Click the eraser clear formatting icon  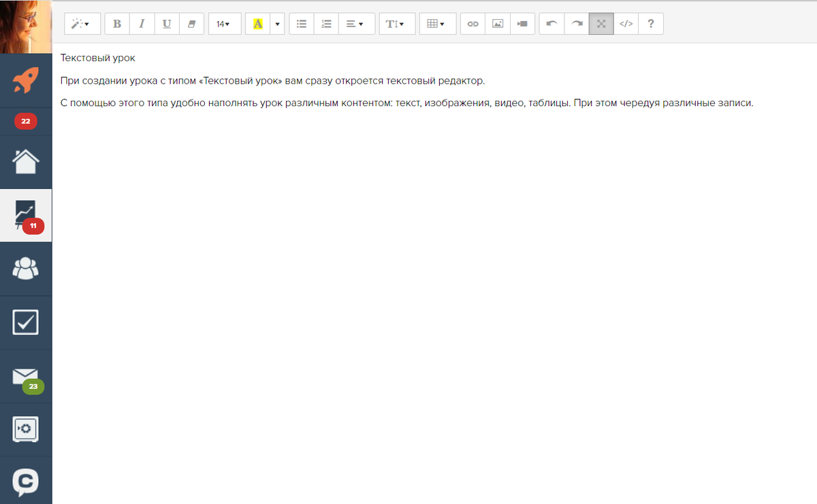point(191,24)
